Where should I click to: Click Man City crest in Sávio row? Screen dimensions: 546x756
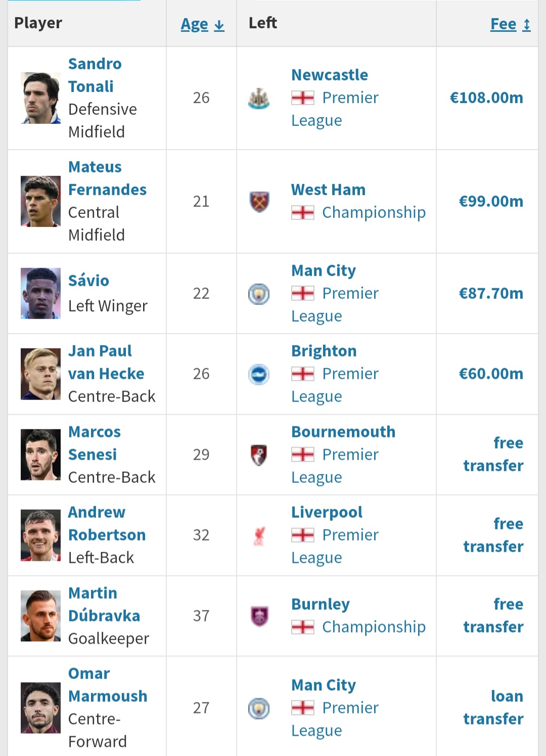click(x=259, y=294)
